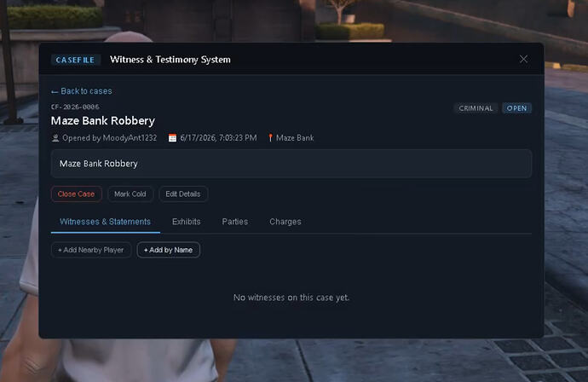The image size is (588, 382).
Task: Click the OPEN status badge
Action: click(516, 108)
